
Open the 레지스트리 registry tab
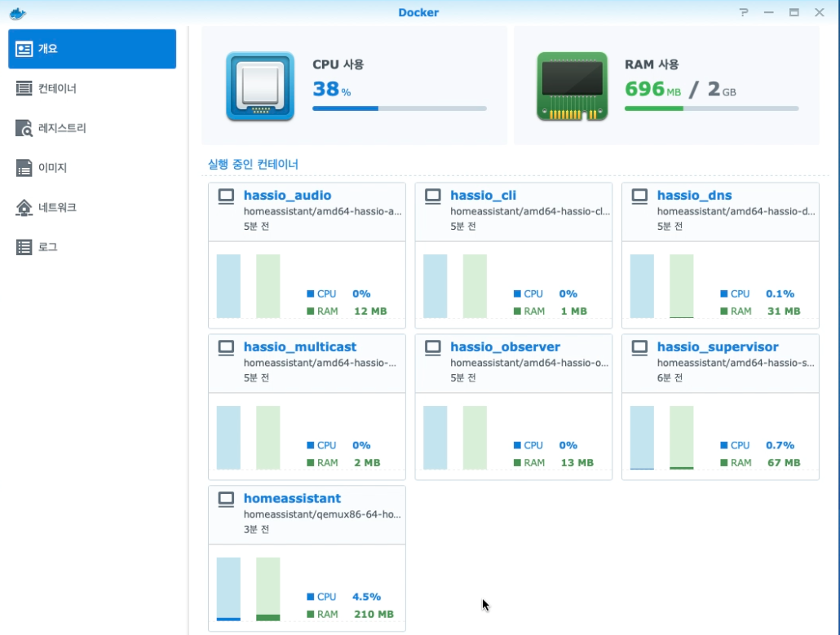(92, 128)
